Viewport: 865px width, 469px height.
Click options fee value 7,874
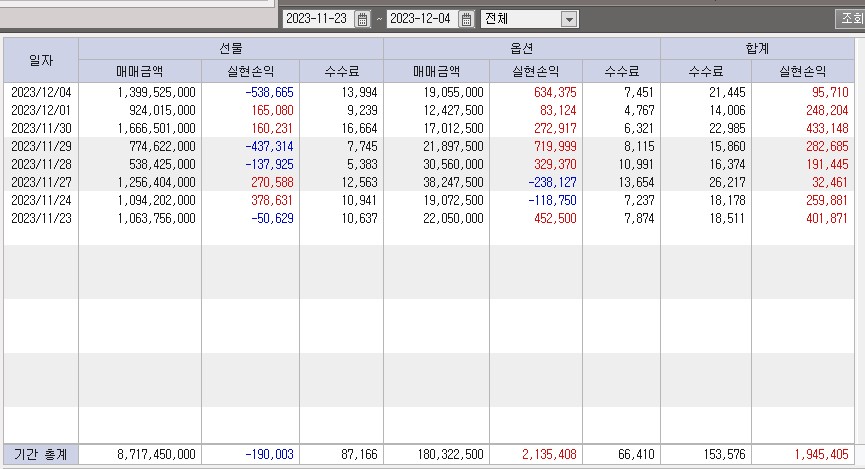[639, 218]
